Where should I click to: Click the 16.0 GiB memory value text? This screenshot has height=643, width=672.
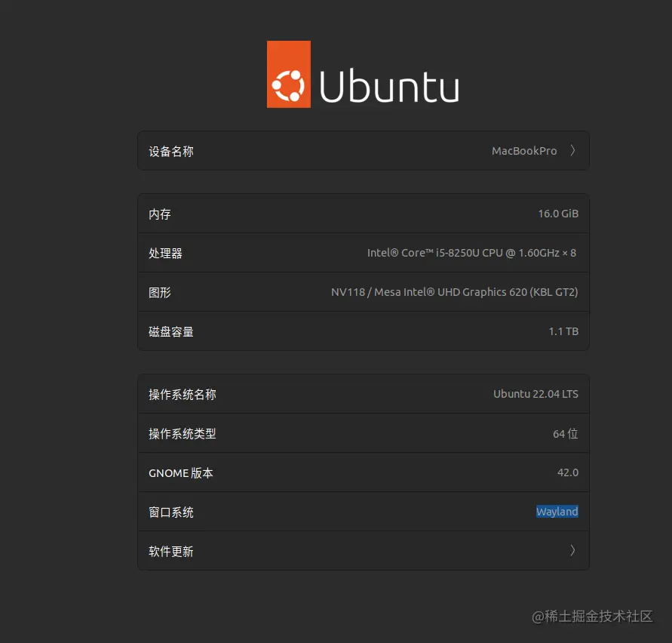point(558,214)
